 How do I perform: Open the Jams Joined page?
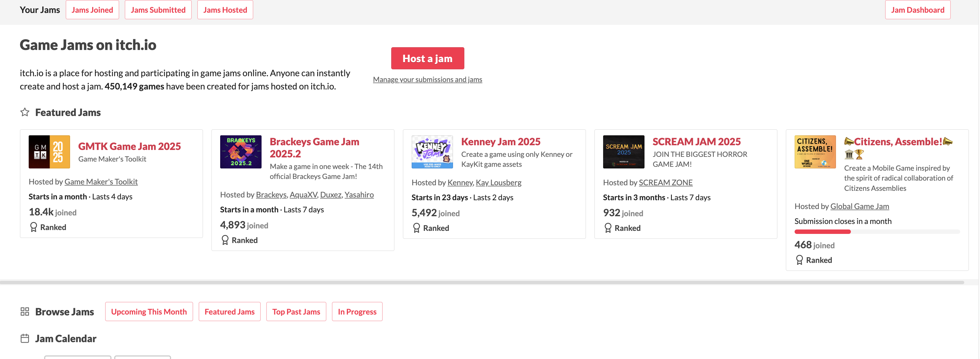click(92, 10)
